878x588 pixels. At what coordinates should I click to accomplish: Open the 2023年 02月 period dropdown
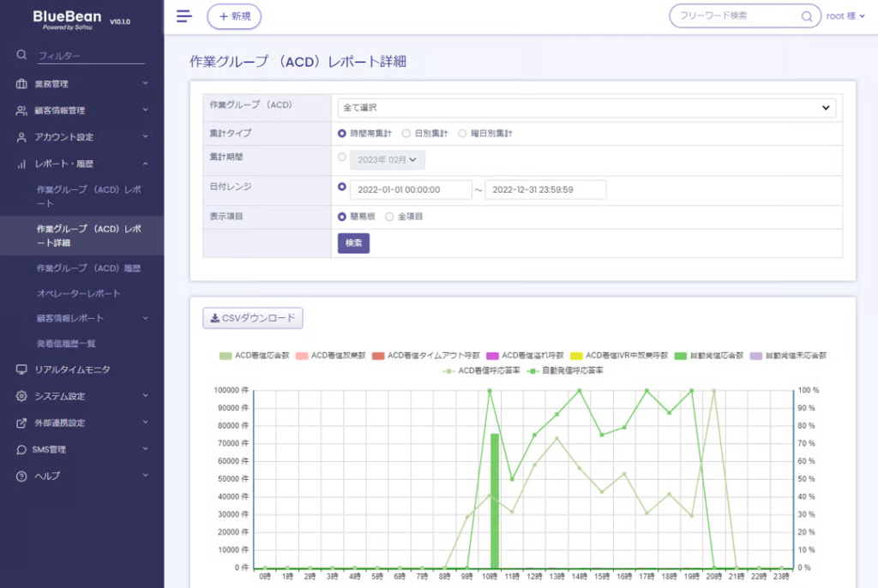pos(387,159)
